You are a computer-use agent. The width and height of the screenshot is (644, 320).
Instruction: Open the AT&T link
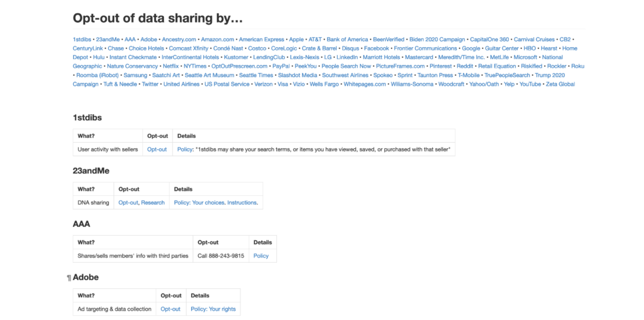(315, 39)
